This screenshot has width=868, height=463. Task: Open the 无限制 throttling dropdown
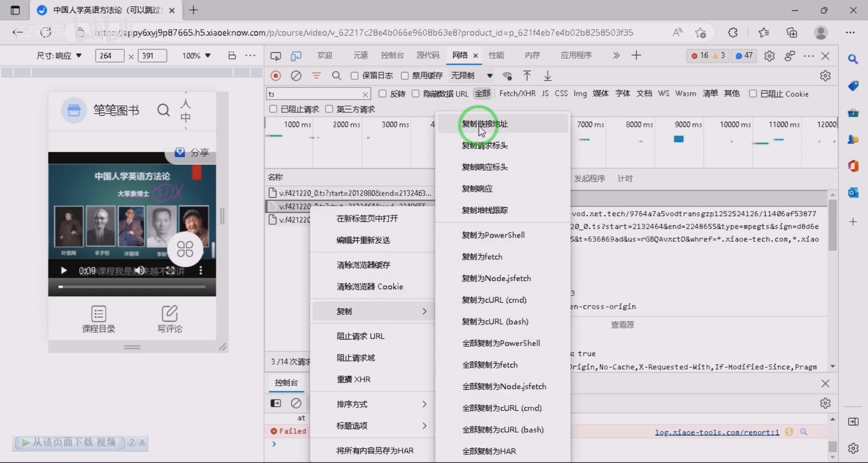pyautogui.click(x=470, y=75)
